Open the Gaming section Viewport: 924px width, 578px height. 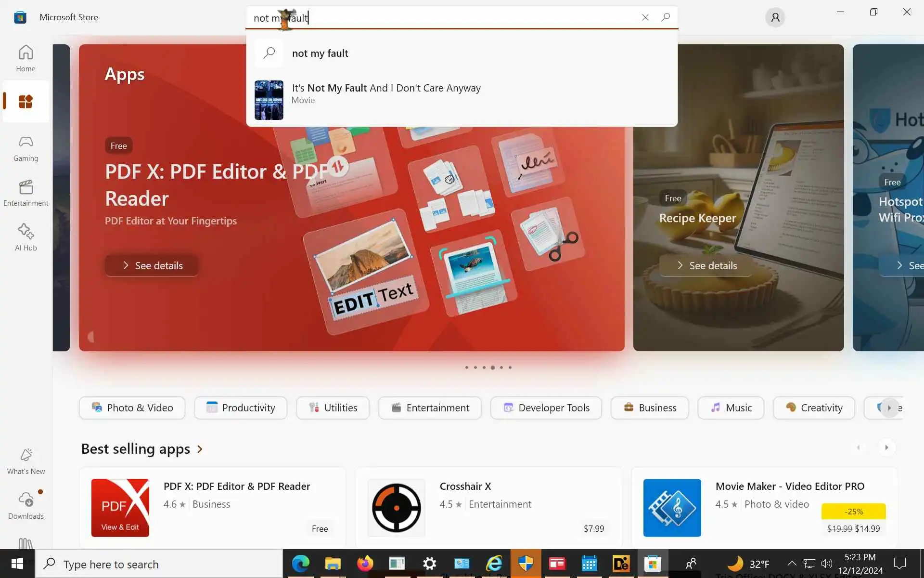coord(26,148)
